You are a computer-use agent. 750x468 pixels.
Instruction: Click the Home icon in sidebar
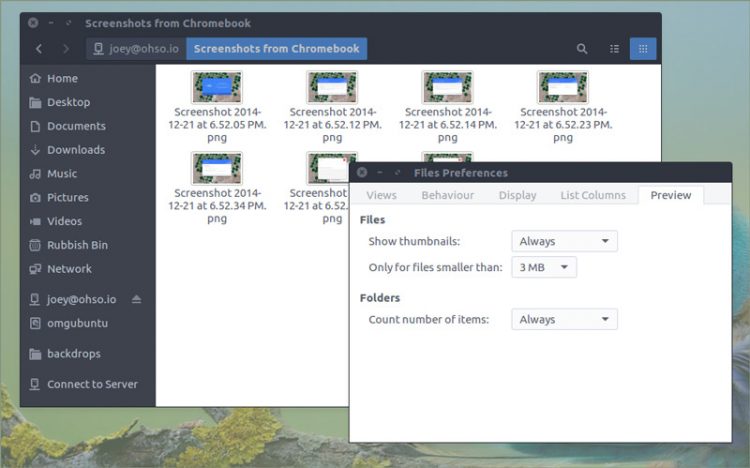(35, 78)
